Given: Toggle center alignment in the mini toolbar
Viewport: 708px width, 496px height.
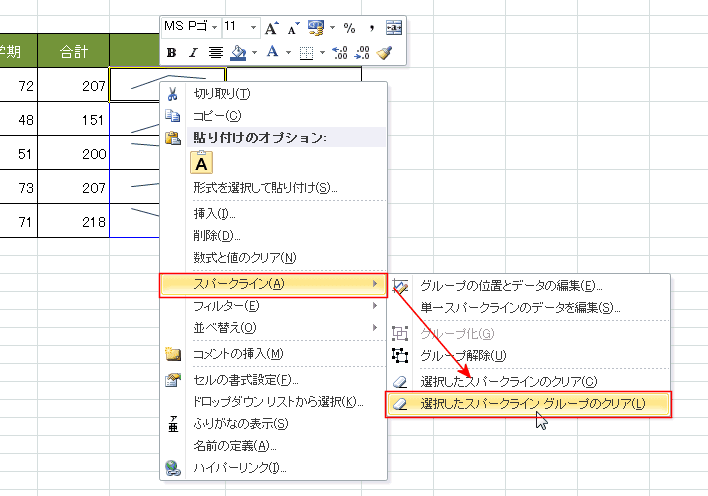Looking at the screenshot, I should [215, 52].
